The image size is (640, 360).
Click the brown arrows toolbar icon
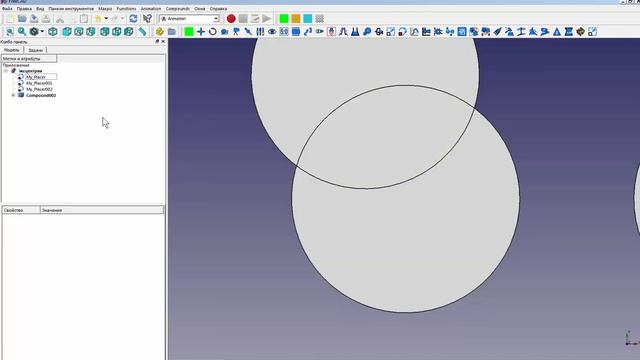click(x=580, y=31)
